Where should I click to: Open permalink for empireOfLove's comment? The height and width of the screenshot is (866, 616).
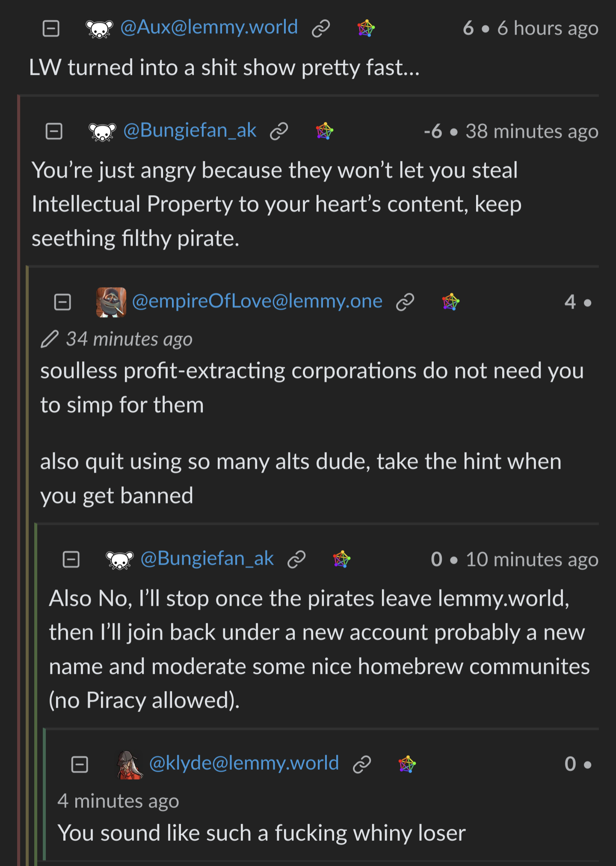tap(405, 302)
